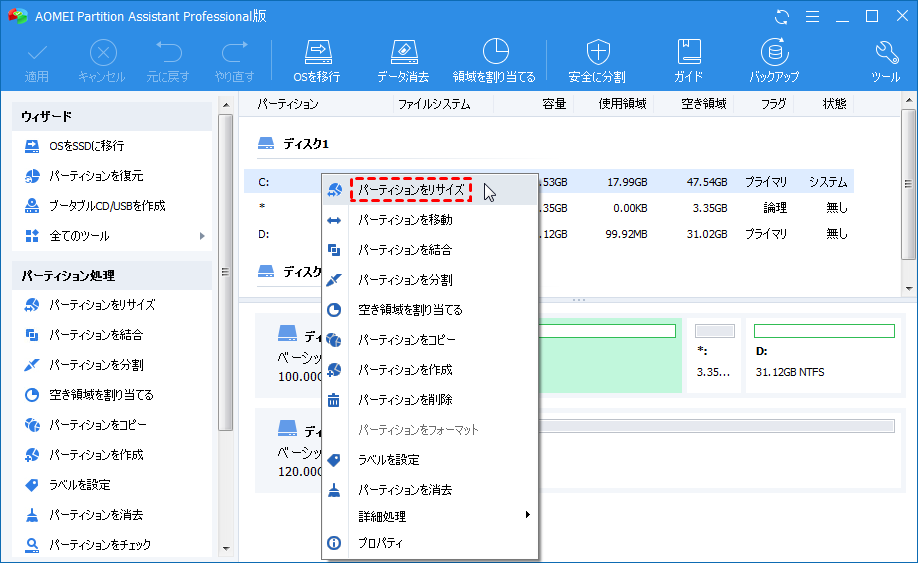Choose パーティションを作成 in sidebar
The height and width of the screenshot is (563, 918).
click(x=84, y=455)
